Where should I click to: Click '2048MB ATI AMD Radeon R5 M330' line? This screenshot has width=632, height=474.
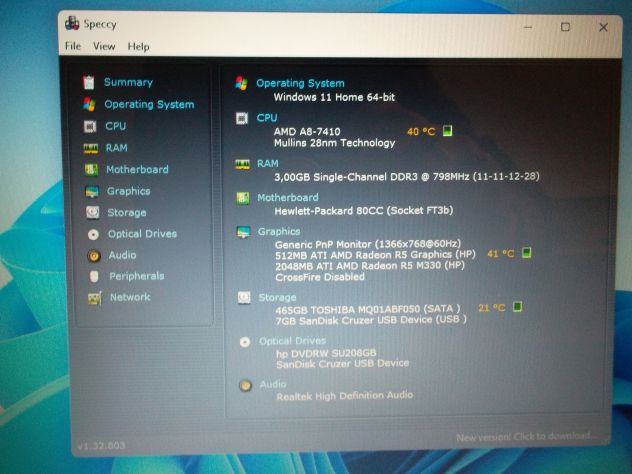(370, 266)
